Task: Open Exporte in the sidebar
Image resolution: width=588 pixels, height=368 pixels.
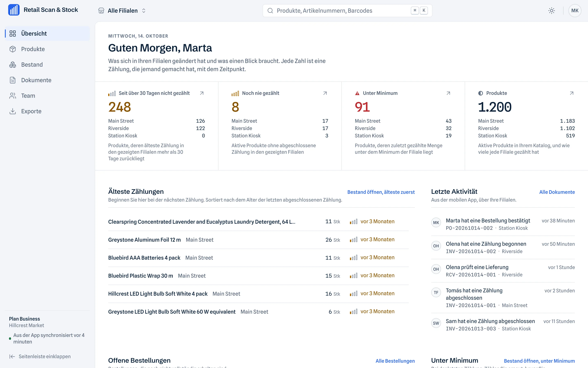Action: pyautogui.click(x=47, y=111)
